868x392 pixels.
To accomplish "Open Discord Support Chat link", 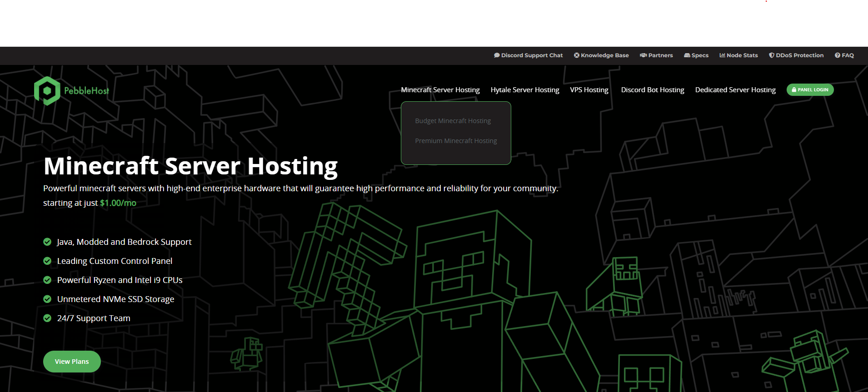I will coord(528,55).
